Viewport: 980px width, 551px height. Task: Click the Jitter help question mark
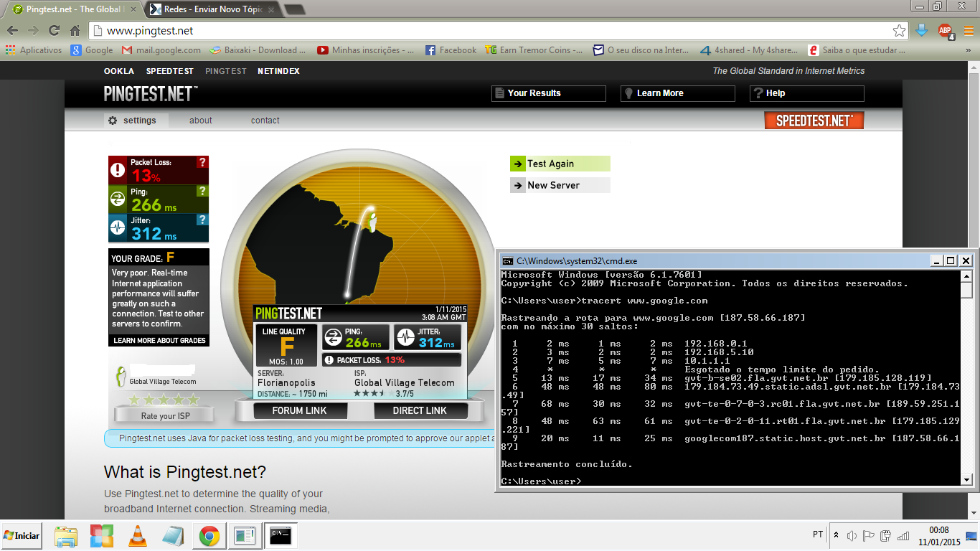(202, 220)
